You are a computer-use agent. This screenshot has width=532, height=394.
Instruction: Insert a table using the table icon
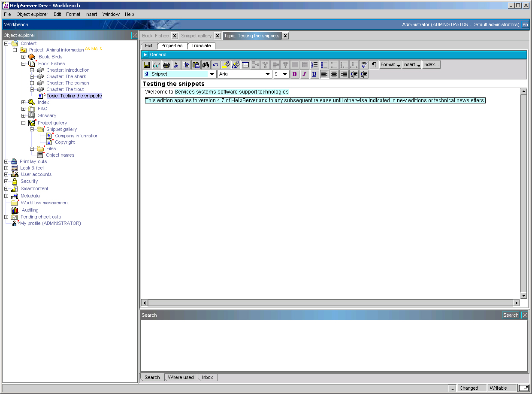[245, 65]
